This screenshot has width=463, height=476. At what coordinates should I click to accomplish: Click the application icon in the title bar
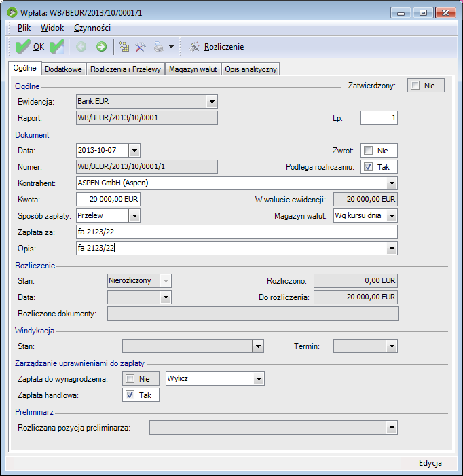click(12, 12)
